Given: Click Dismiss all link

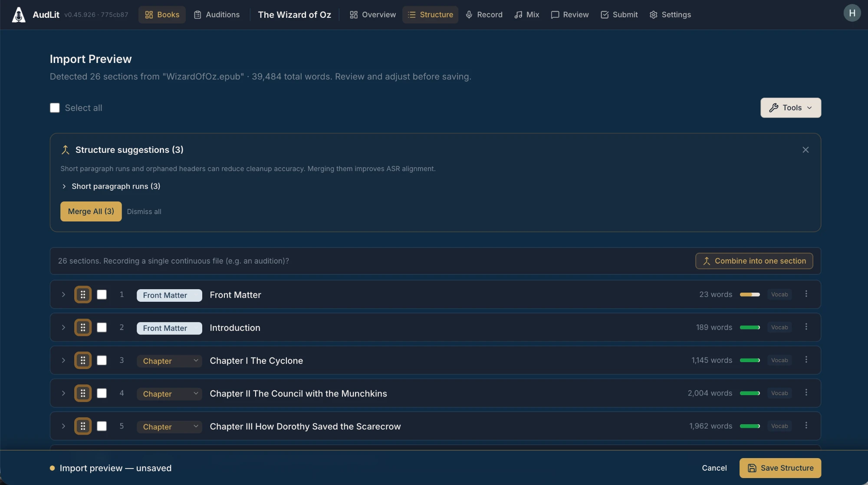Looking at the screenshot, I should click(144, 212).
